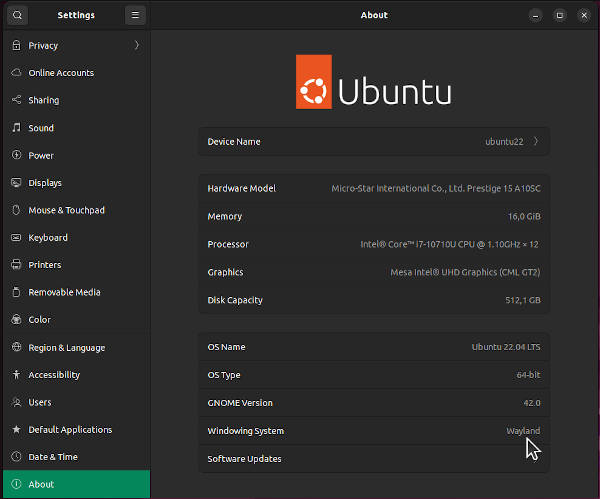
Task: Select the About entry in sidebar
Action: point(77,484)
